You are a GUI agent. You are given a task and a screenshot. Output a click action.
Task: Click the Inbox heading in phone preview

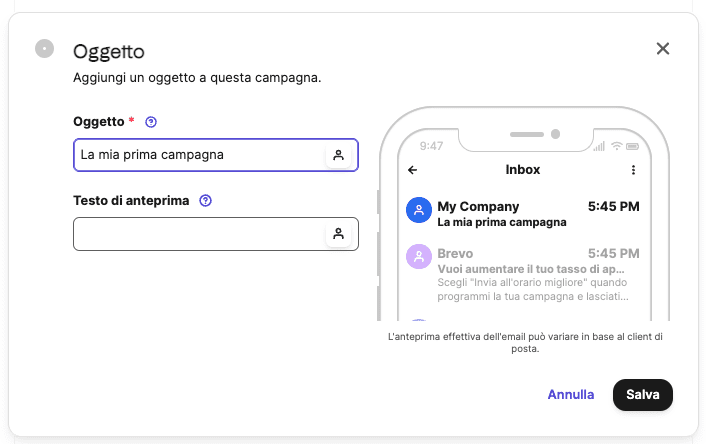pos(522,170)
